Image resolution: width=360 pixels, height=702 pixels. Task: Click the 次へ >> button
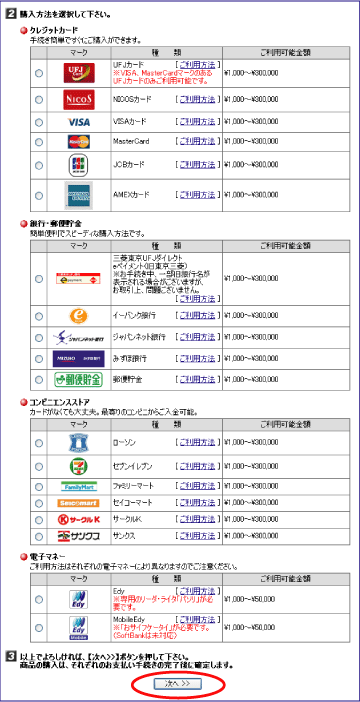click(178, 683)
